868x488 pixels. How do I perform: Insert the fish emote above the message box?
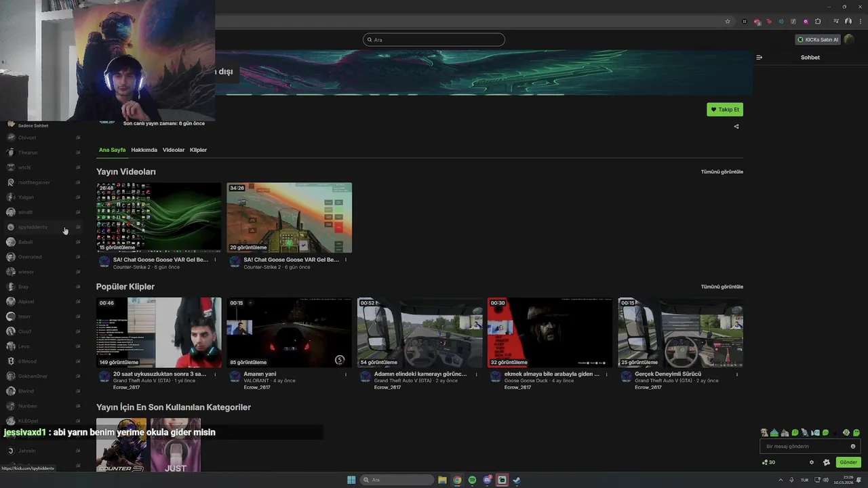click(815, 432)
